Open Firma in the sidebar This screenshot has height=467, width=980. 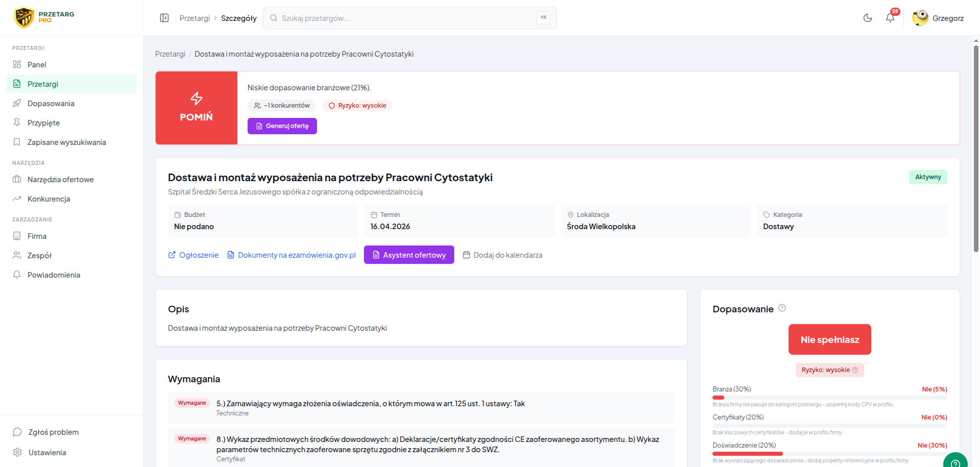(x=71, y=236)
